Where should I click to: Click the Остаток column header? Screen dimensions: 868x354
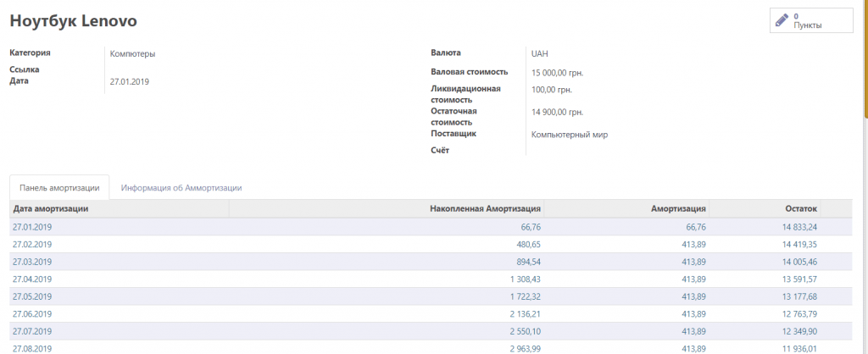(x=765, y=208)
